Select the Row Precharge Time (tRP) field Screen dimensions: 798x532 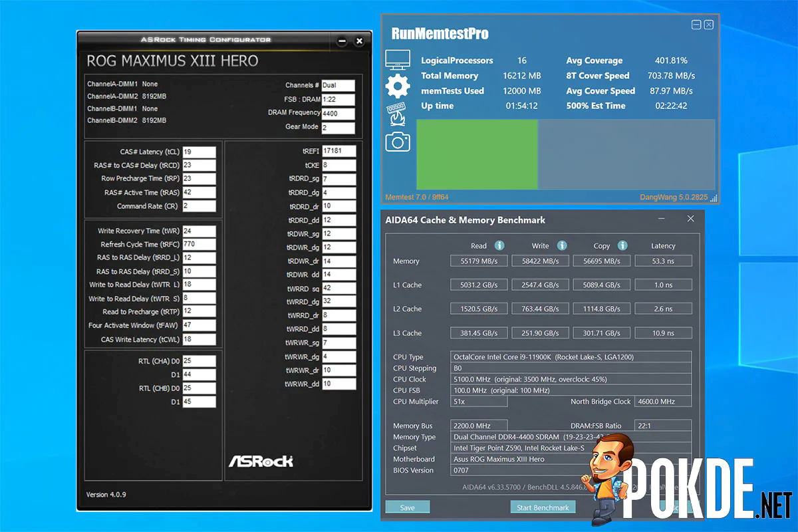(199, 179)
